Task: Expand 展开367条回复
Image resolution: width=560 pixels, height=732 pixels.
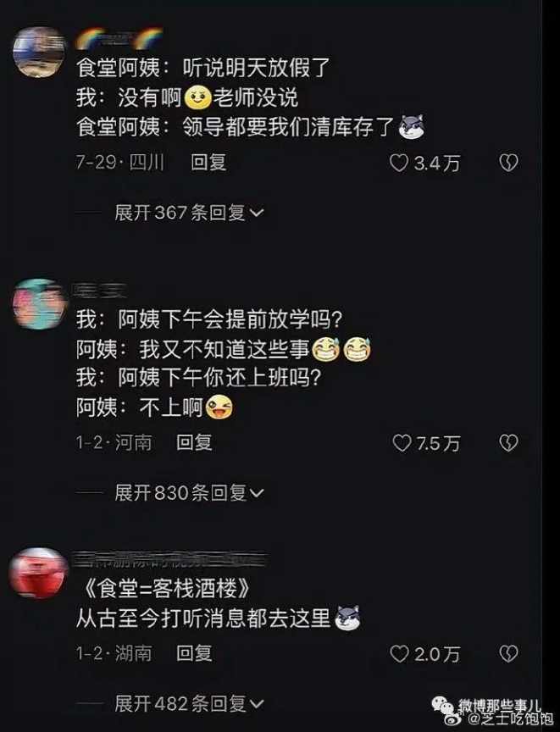Action: 189,213
